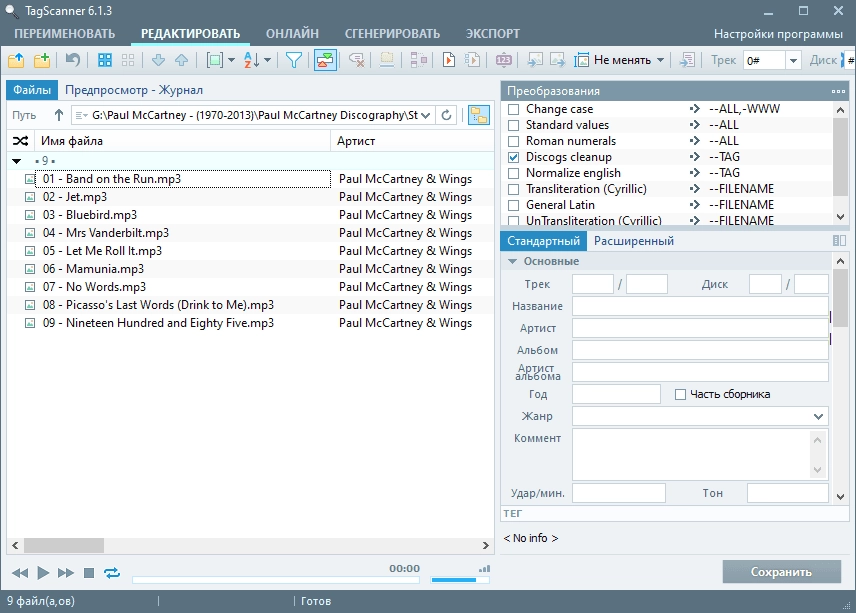
Task: Click into the Альбом input field
Action: 700,350
